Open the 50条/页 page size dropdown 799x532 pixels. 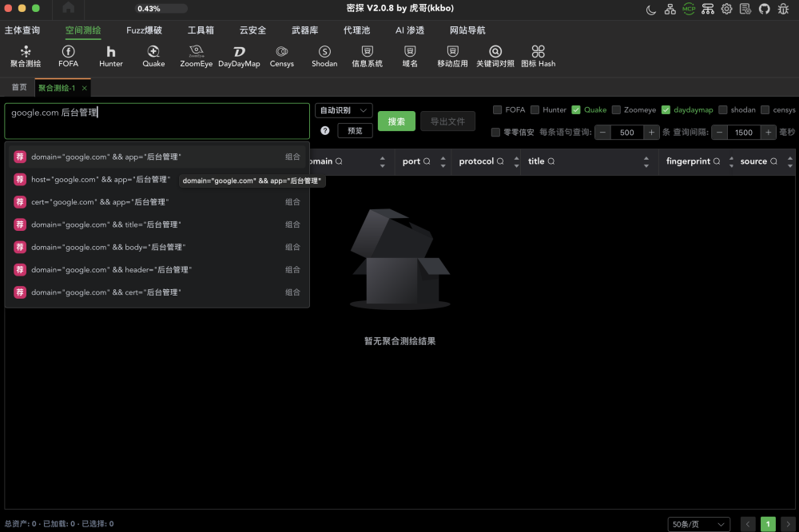click(698, 524)
